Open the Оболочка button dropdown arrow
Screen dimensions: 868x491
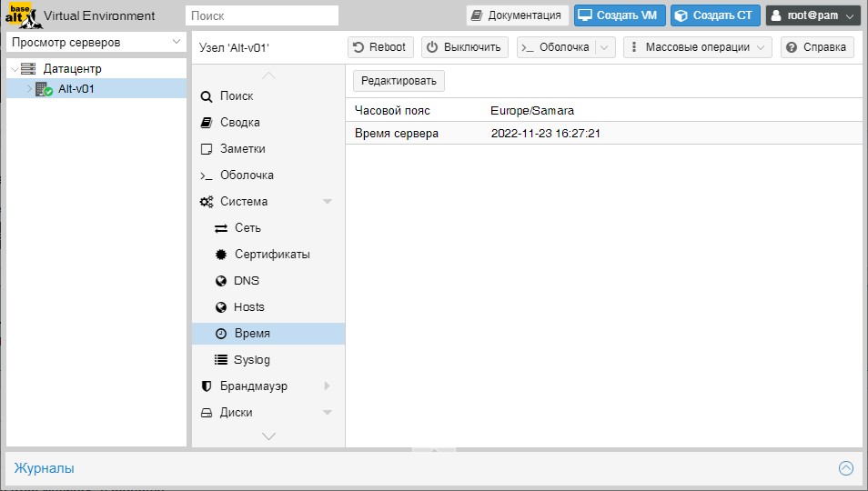(604, 47)
